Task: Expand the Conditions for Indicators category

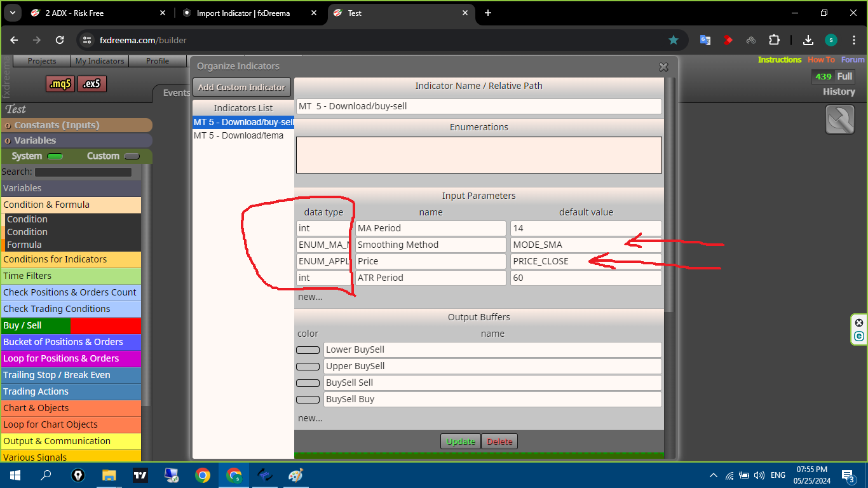Action: point(71,259)
